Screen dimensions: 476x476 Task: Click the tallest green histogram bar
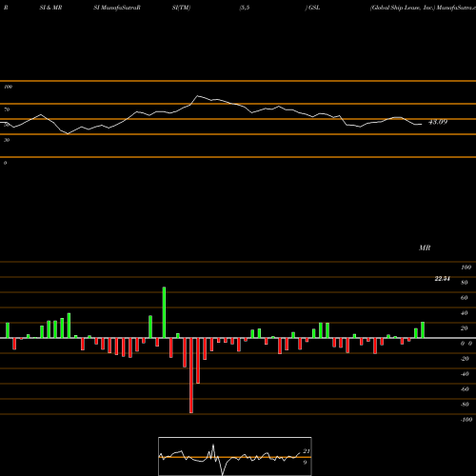[164, 312]
